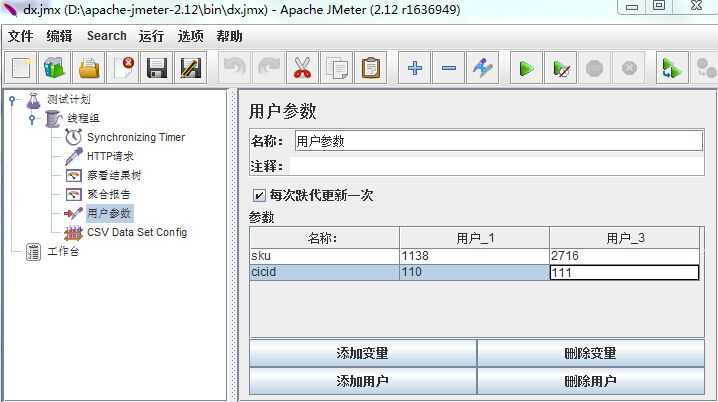Start the test with green play icon
This screenshot has height=402, width=718.
click(x=527, y=68)
